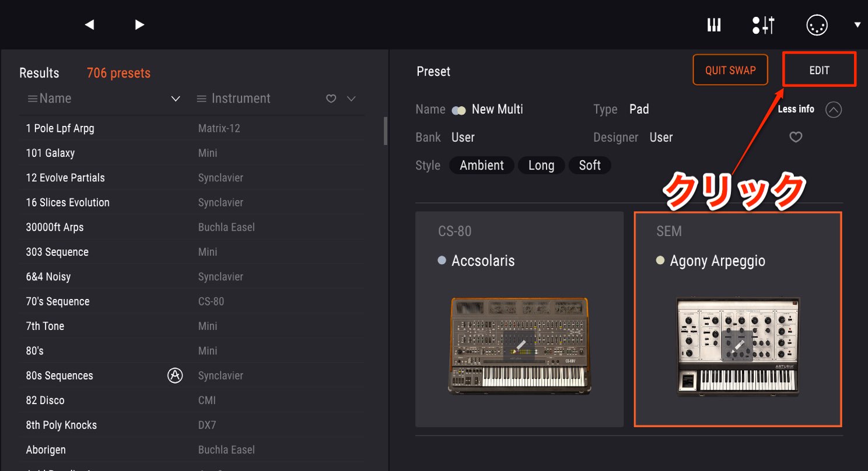Select 82 Disco preset row
This screenshot has height=471, width=868.
192,400
